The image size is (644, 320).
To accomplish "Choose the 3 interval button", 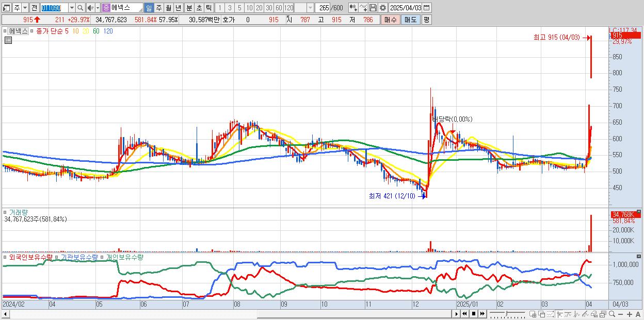I will 230,8.
